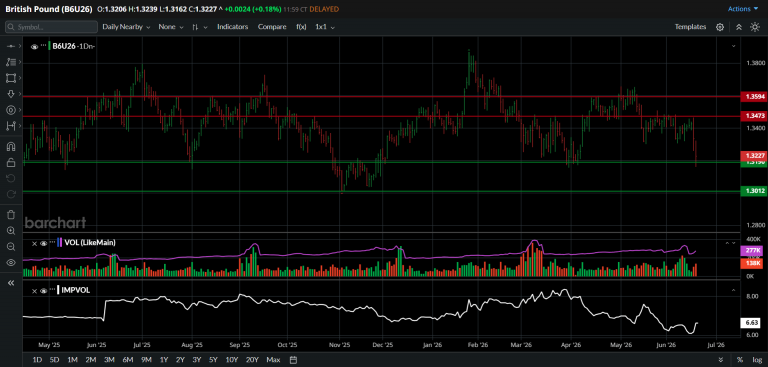Open the circle target annotation tool
Image resolution: width=768 pixels, height=367 pixels.
(x=11, y=110)
